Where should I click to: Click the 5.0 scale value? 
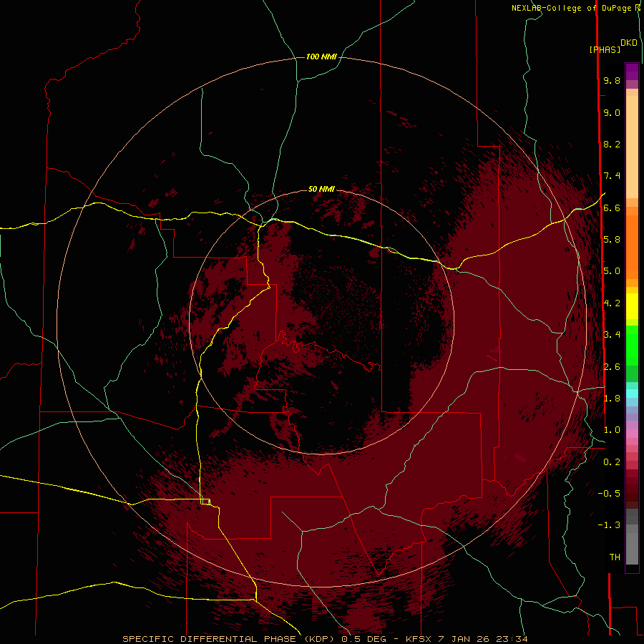pos(612,271)
